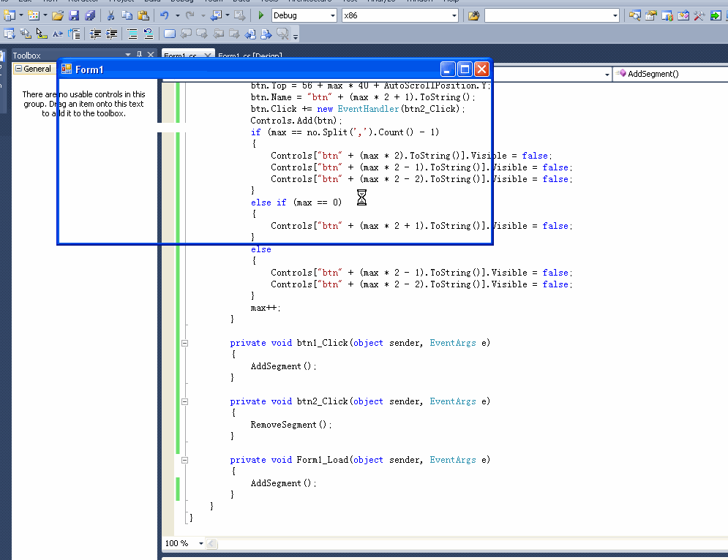Click the Add New Item toolbar icon

tap(34, 15)
